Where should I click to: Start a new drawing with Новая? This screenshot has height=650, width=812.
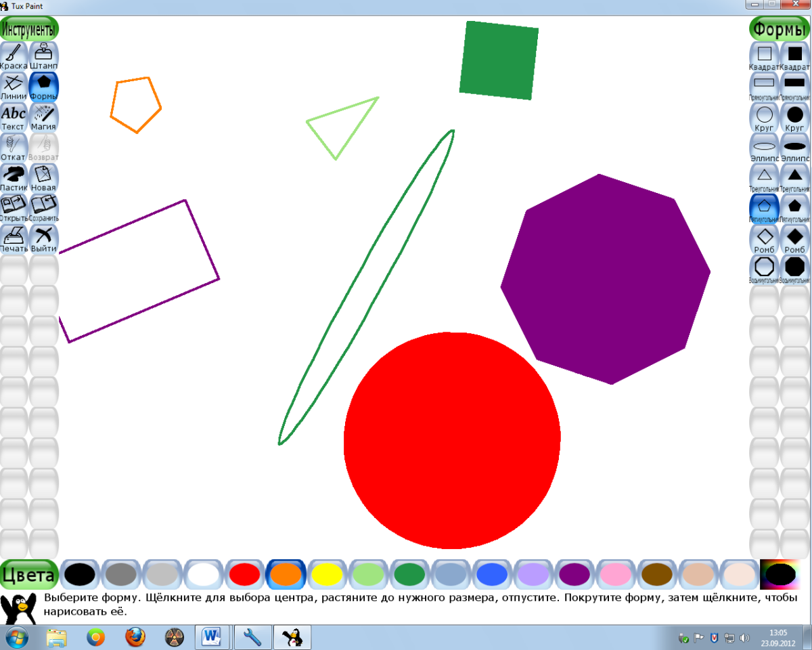(44, 177)
